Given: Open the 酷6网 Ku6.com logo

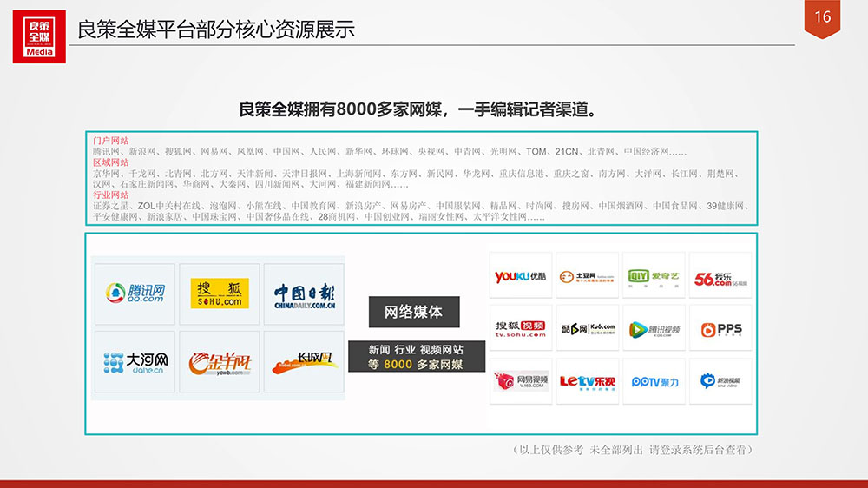Looking at the screenshot, I should tap(587, 328).
